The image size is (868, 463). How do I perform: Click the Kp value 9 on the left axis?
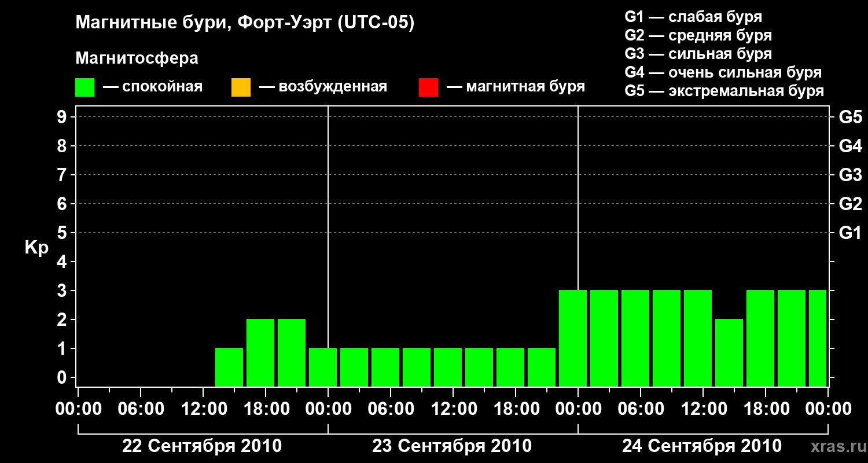point(63,117)
